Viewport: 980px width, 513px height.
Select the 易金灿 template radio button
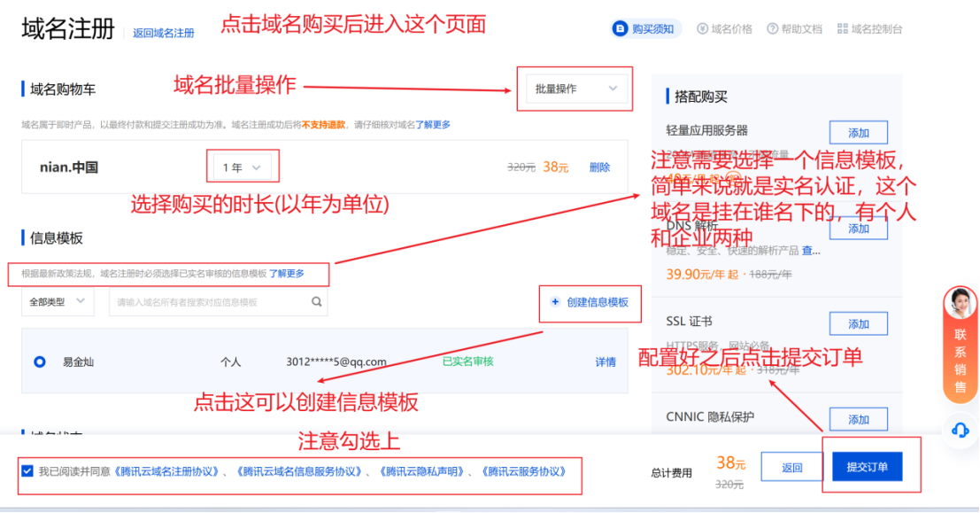39,361
